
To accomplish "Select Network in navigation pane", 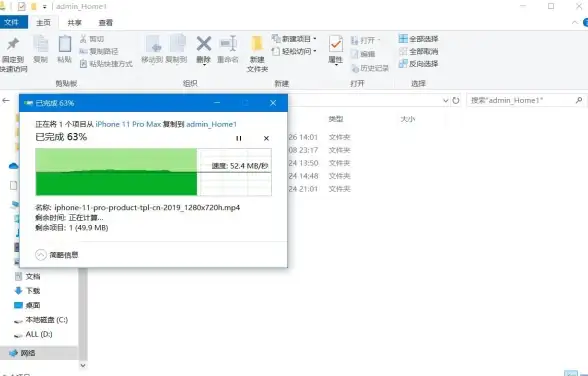I will point(27,353).
